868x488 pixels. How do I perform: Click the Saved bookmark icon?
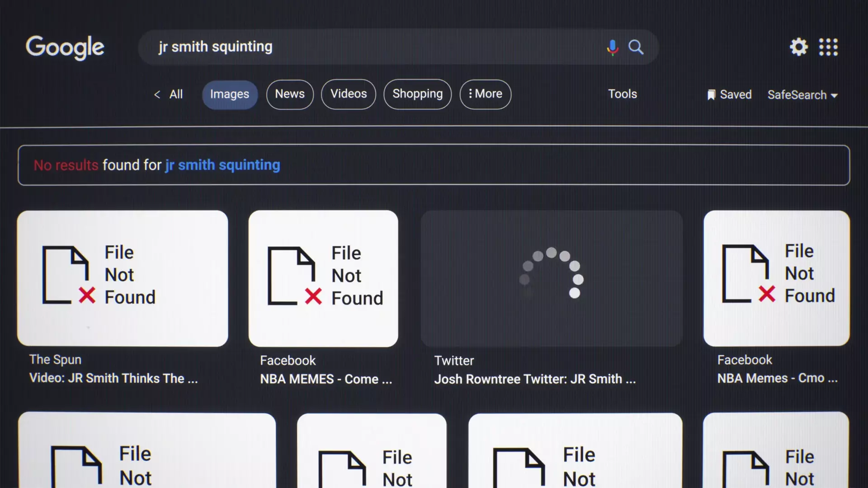pyautogui.click(x=711, y=95)
